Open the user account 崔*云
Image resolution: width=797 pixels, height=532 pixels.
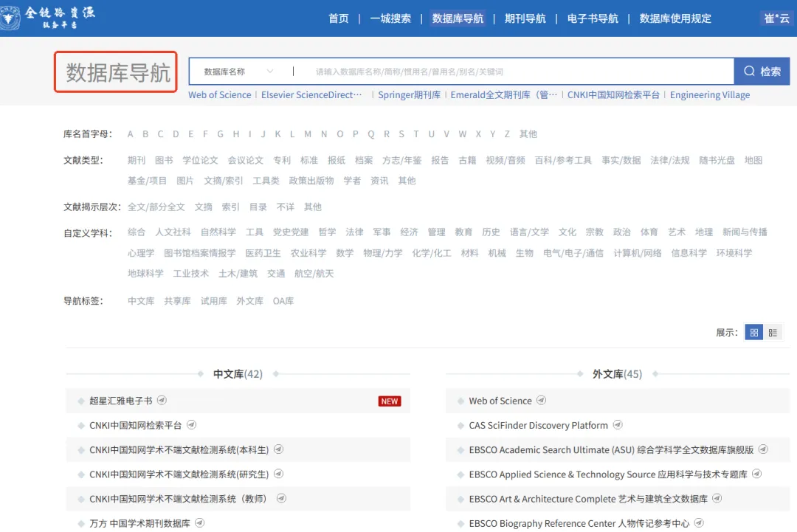(x=776, y=18)
